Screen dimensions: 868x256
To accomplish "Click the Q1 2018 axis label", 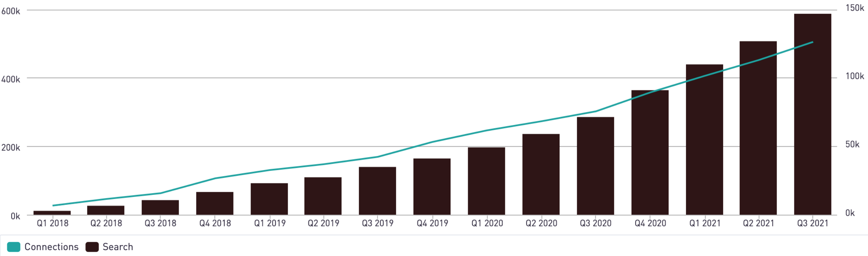I will click(x=53, y=223).
